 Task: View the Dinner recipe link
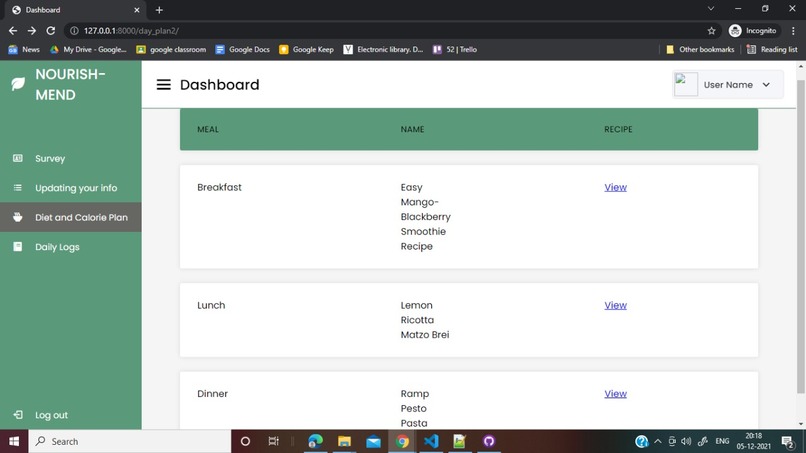point(615,393)
